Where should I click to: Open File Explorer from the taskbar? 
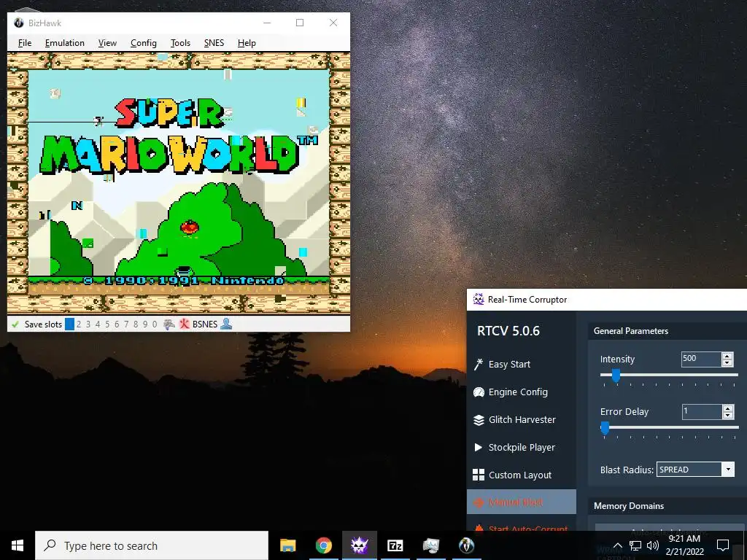point(287,545)
